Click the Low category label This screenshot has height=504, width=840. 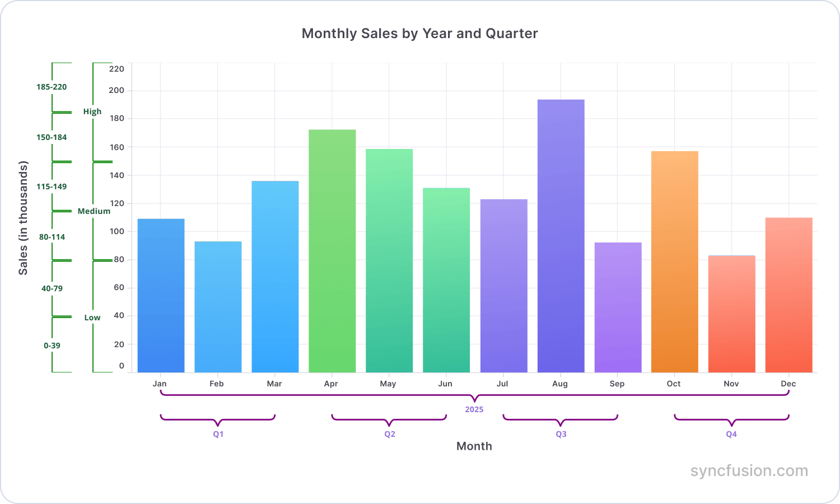92,318
